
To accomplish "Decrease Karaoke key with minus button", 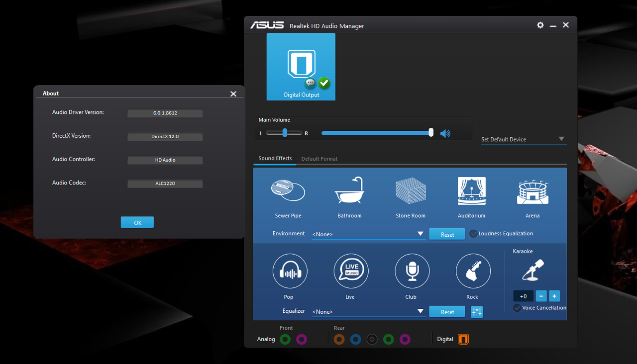I will click(541, 296).
